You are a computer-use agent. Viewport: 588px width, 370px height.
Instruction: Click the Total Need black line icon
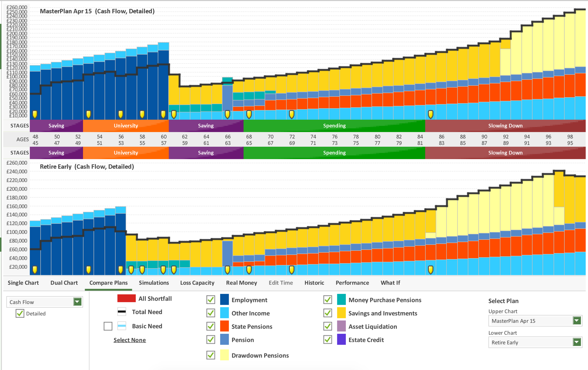pos(122,312)
